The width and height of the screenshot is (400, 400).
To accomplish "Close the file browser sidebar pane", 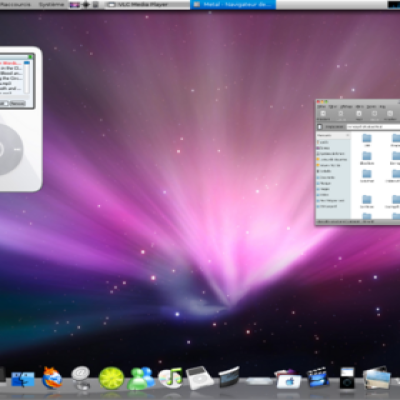I will click(x=348, y=135).
